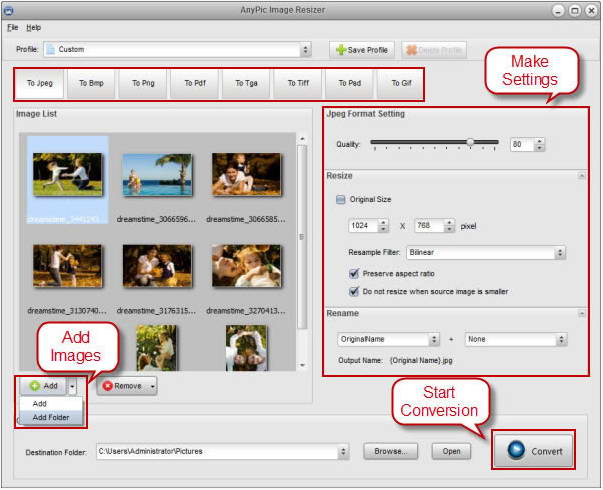This screenshot has width=603, height=490.
Task: Click the image list scroll up arrow
Action: tap(302, 138)
